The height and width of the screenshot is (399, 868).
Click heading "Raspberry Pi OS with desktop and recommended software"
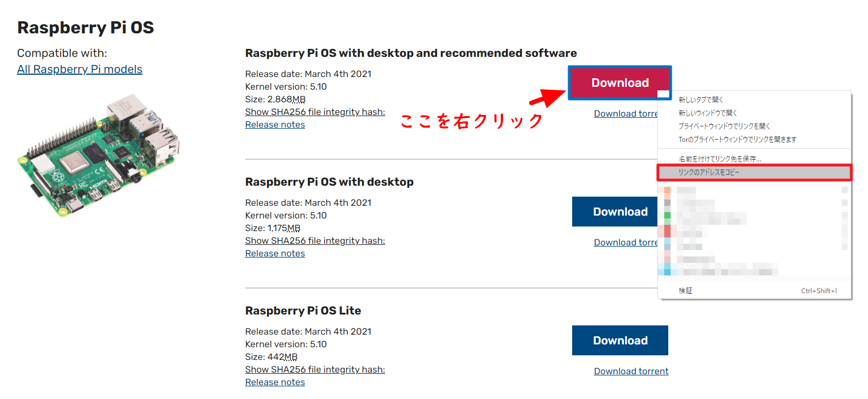411,53
